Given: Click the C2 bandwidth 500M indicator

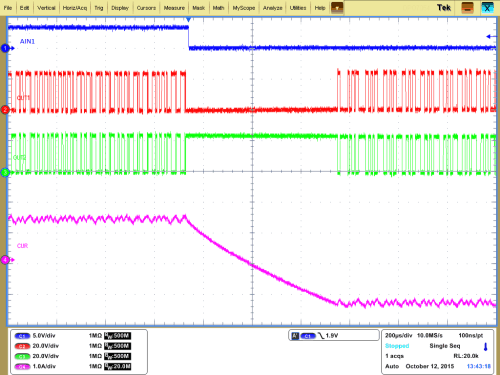Looking at the screenshot, I should coord(117,346).
